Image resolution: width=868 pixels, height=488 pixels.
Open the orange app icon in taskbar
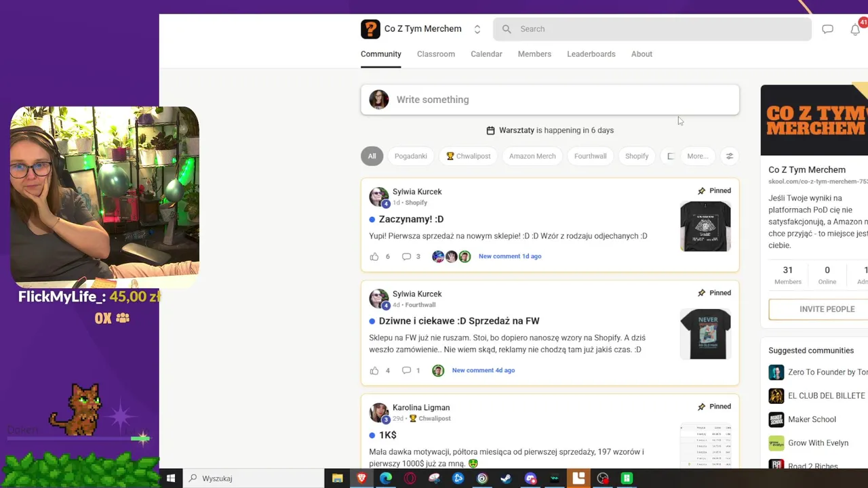click(578, 478)
